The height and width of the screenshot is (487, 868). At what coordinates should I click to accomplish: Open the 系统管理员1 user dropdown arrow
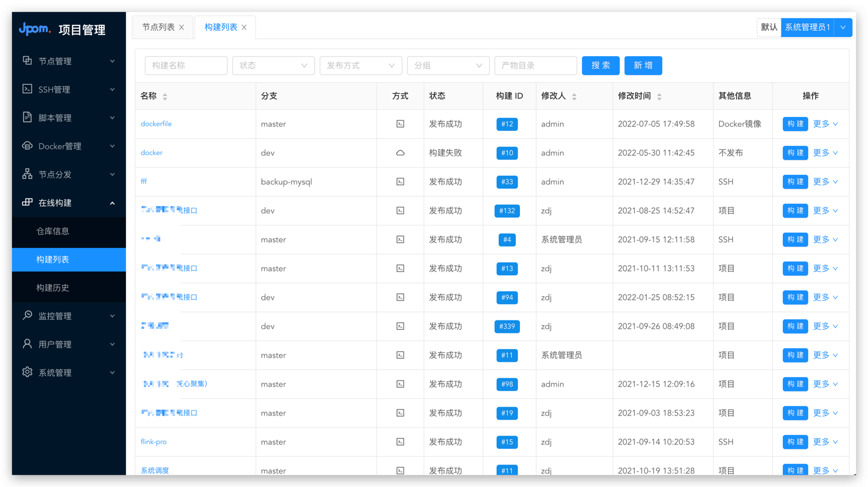(843, 27)
